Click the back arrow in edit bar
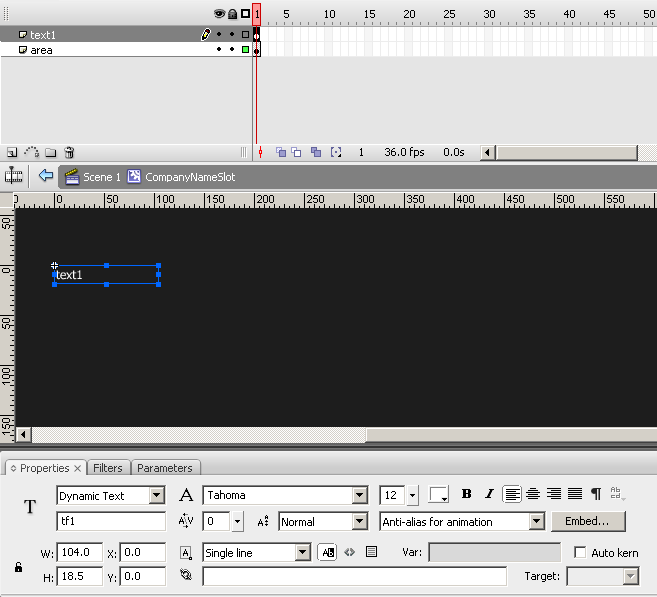This screenshot has width=657, height=597. 45,176
